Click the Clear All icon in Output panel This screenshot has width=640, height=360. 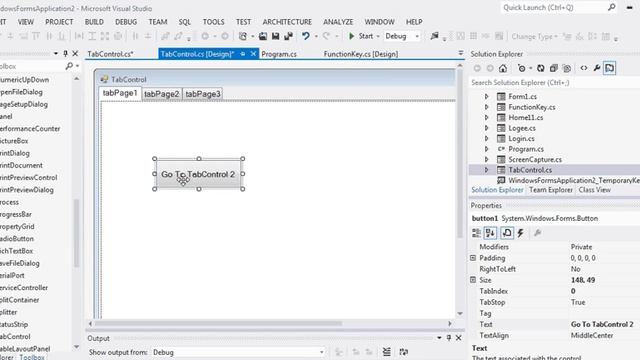(x=387, y=352)
